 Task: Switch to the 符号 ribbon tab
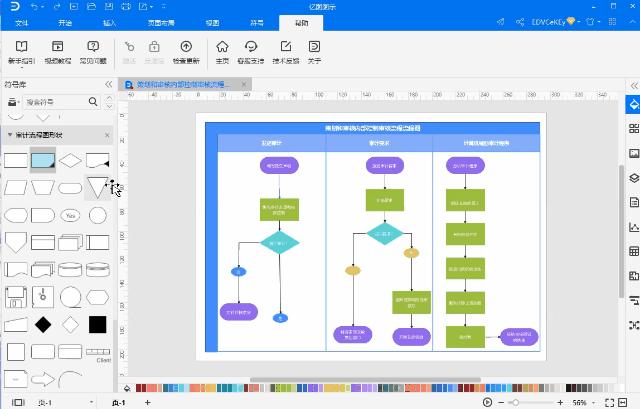(257, 23)
